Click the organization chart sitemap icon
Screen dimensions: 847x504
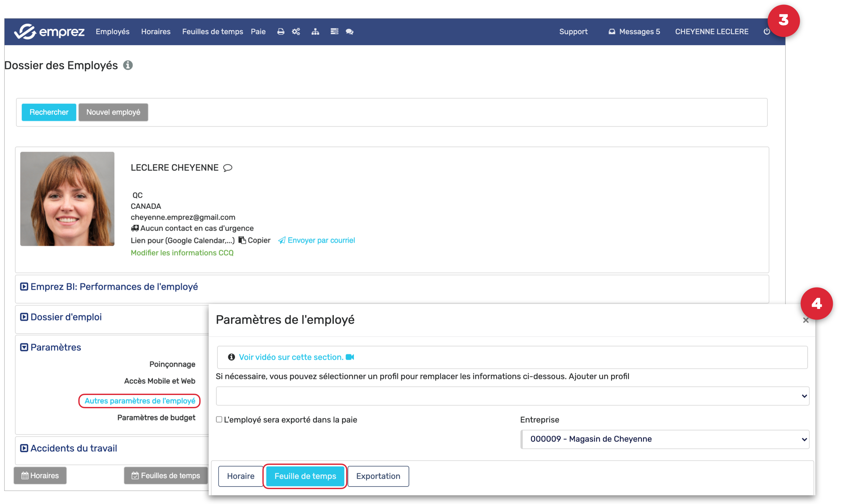(315, 32)
